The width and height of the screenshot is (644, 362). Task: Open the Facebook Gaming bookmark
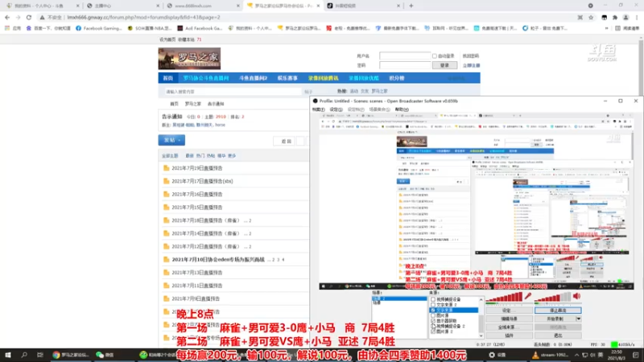click(x=98, y=28)
